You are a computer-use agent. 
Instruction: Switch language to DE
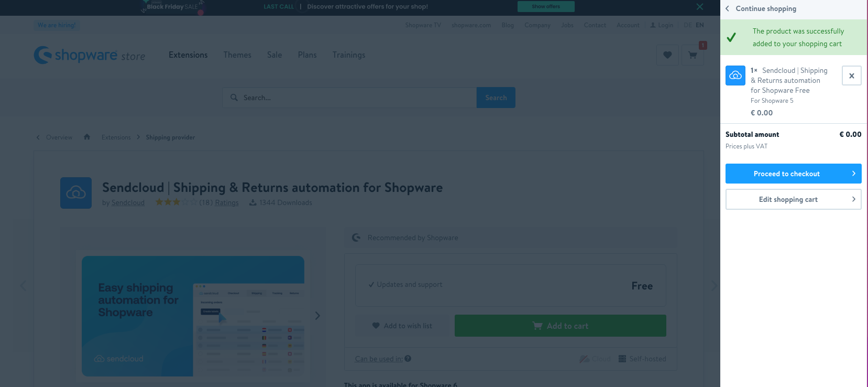point(688,25)
